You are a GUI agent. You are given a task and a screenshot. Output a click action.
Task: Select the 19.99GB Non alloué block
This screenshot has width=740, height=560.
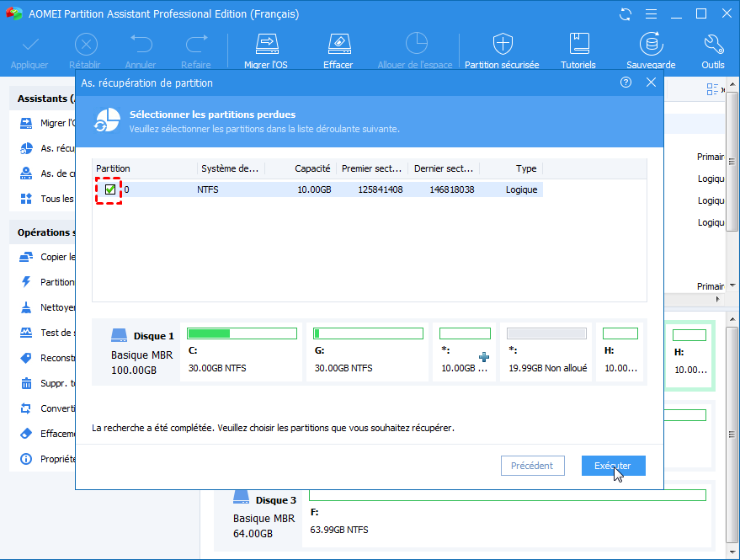546,352
